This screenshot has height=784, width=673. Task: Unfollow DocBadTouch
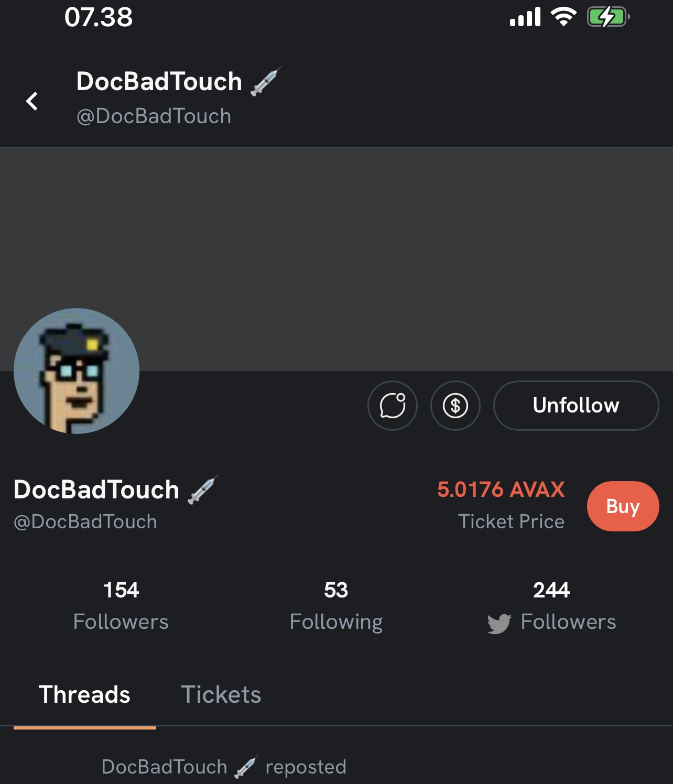(576, 406)
